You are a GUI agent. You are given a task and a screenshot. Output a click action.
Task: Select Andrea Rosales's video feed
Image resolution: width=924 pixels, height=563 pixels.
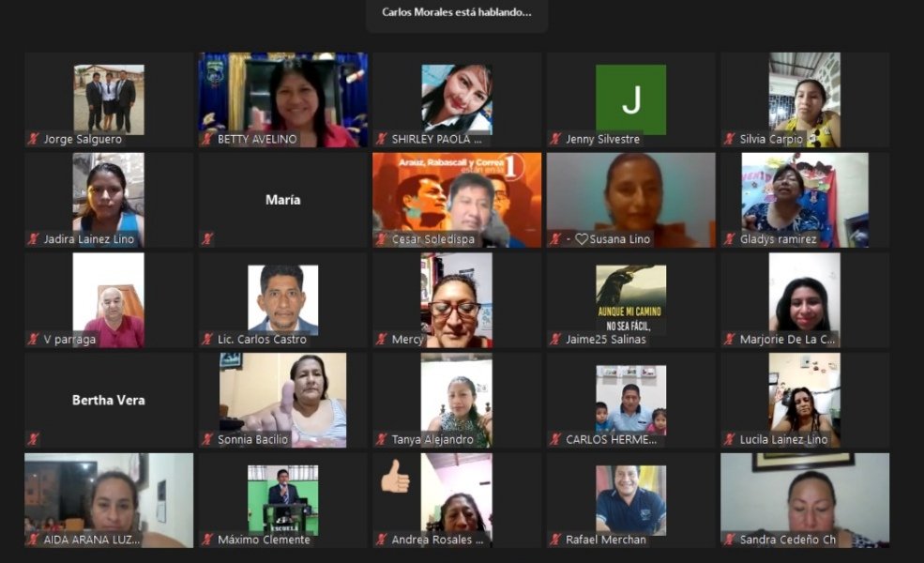point(457,500)
